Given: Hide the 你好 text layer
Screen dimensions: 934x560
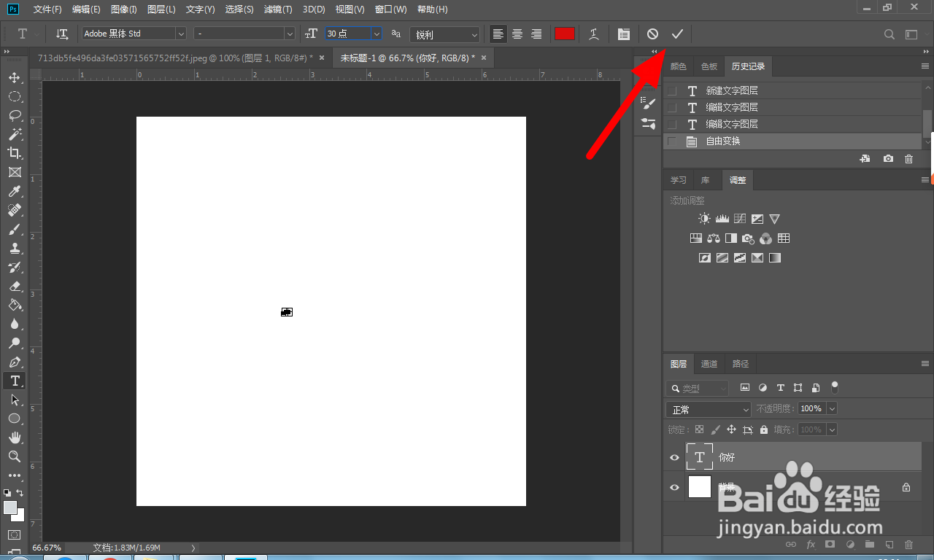Looking at the screenshot, I should (674, 458).
